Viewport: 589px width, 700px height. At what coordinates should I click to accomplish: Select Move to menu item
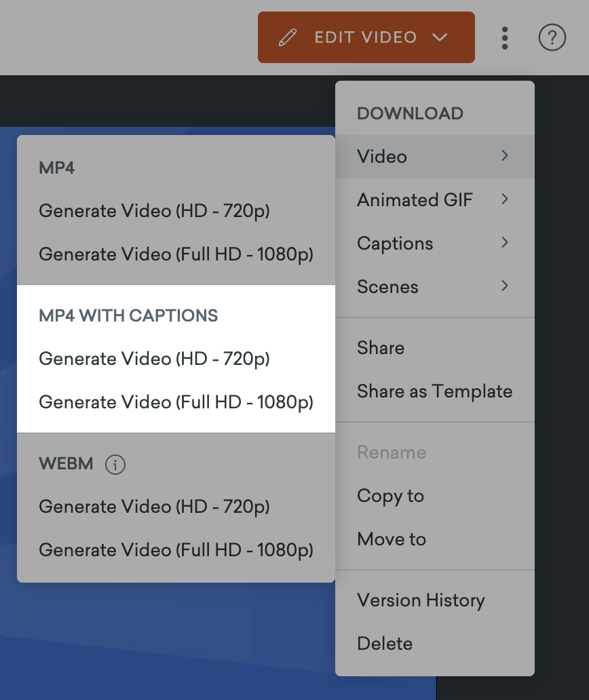(435, 539)
